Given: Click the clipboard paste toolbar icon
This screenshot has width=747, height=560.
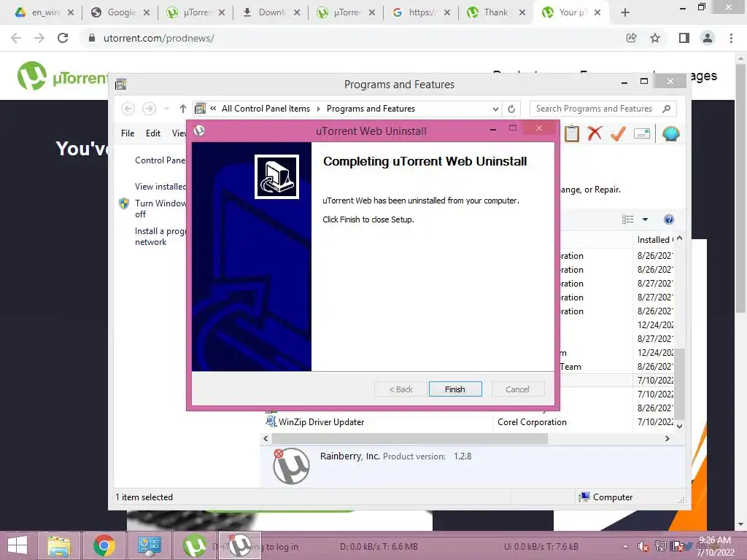Looking at the screenshot, I should coord(572,134).
